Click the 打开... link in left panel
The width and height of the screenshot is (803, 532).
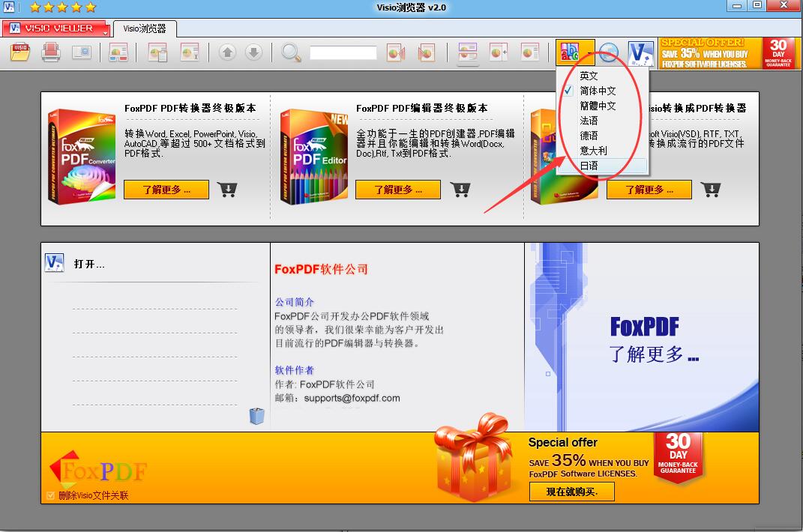(89, 264)
